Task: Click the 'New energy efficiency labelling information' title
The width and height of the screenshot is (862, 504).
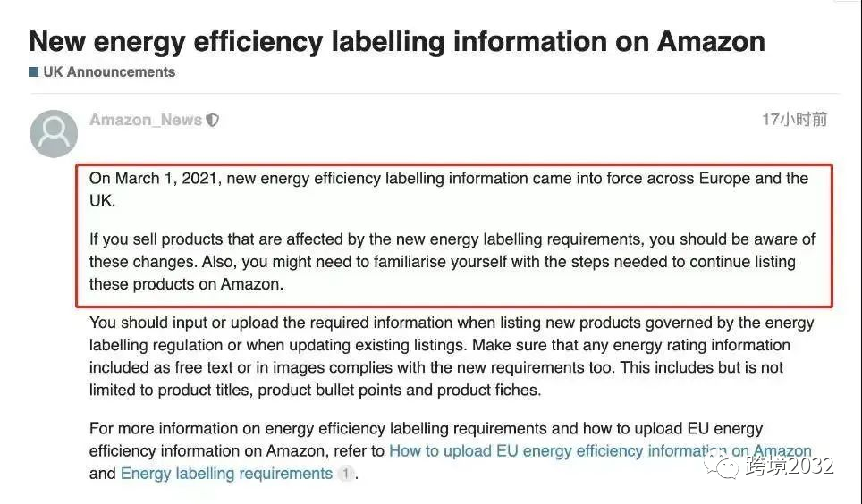Action: pyautogui.click(x=397, y=41)
